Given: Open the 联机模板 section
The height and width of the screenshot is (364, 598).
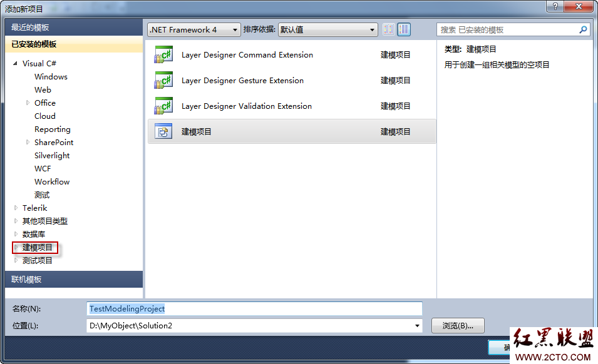Looking at the screenshot, I should (x=74, y=280).
